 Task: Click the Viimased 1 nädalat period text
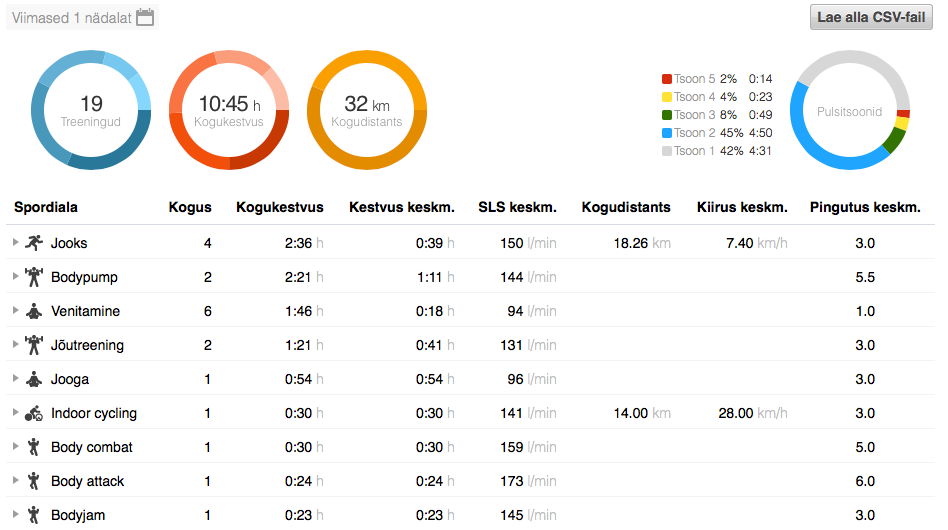(71, 18)
